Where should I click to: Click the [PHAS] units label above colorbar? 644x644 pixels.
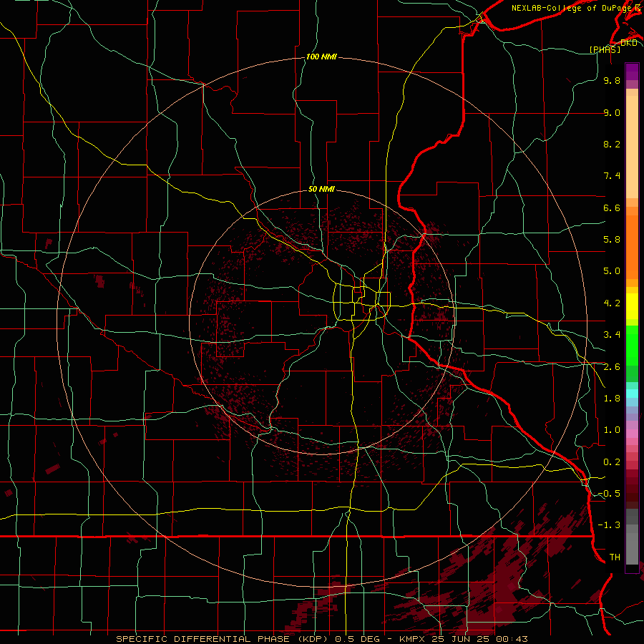pos(605,50)
